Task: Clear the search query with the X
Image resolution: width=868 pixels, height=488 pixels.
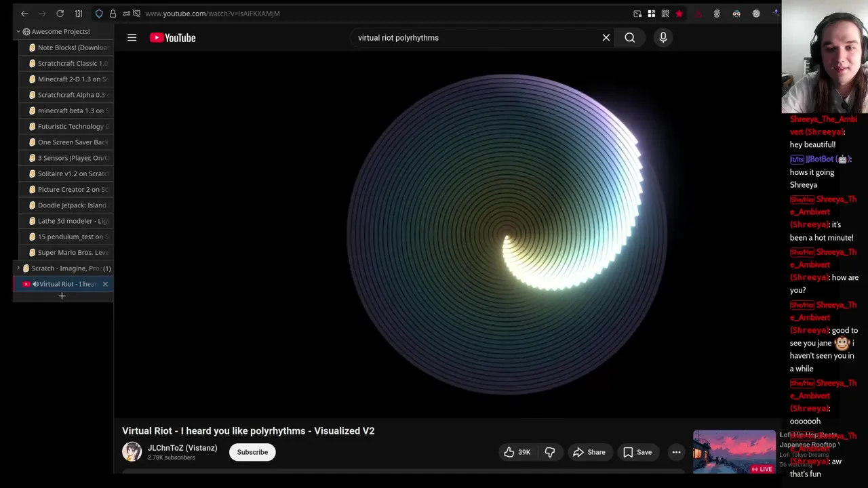Action: (606, 38)
